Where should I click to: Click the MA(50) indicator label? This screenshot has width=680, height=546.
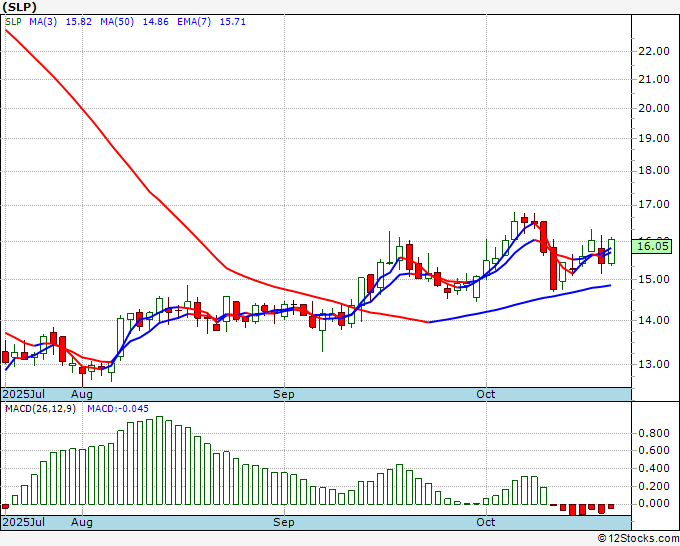[117, 22]
